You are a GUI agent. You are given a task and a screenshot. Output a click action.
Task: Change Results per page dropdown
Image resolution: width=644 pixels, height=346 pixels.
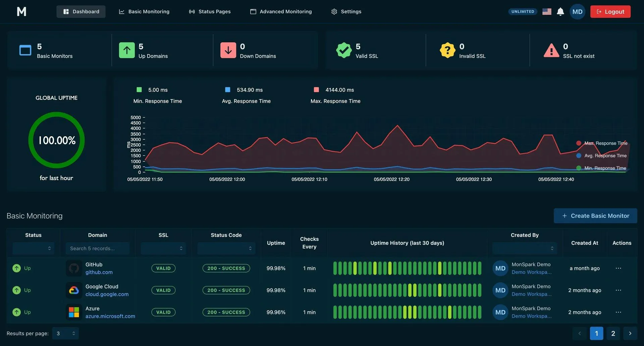[x=65, y=334]
